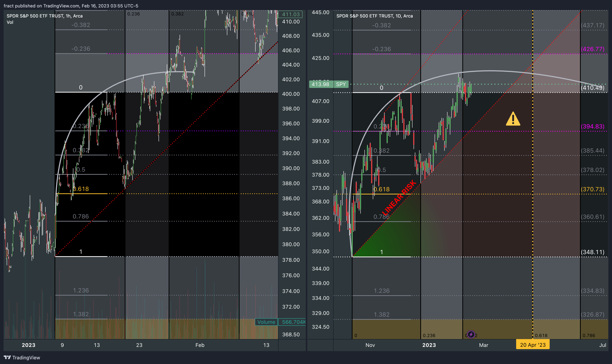Click the 413.98 current price label

321,84
